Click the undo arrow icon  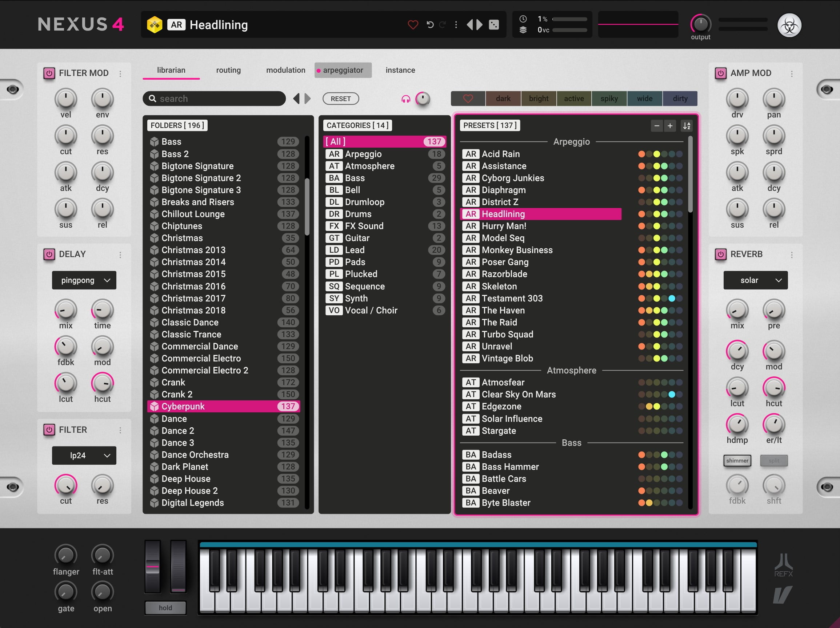pyautogui.click(x=430, y=25)
